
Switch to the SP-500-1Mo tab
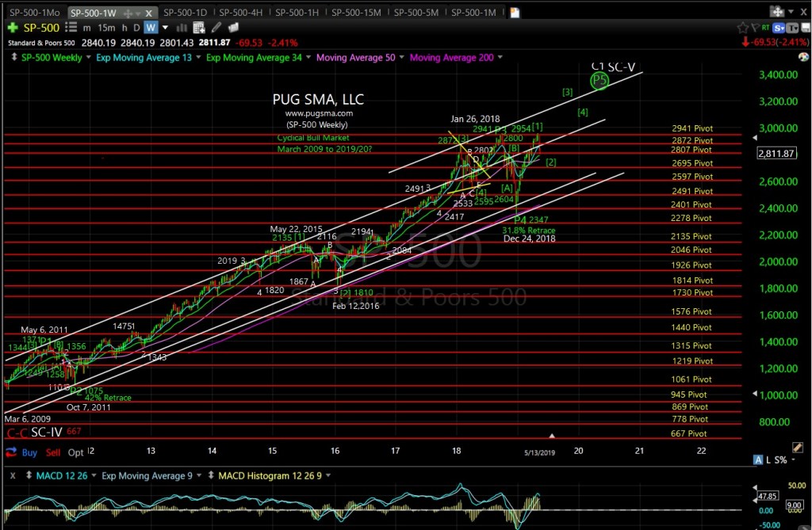[x=34, y=13]
